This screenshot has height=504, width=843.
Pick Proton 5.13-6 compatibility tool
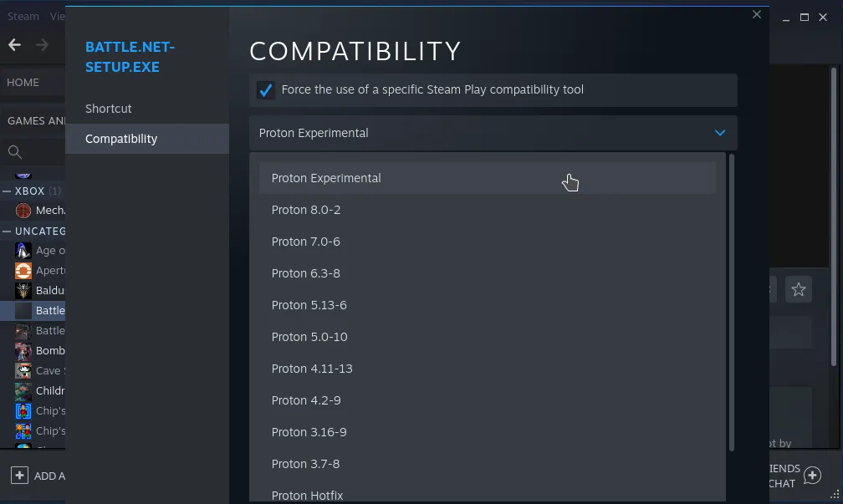click(x=309, y=305)
